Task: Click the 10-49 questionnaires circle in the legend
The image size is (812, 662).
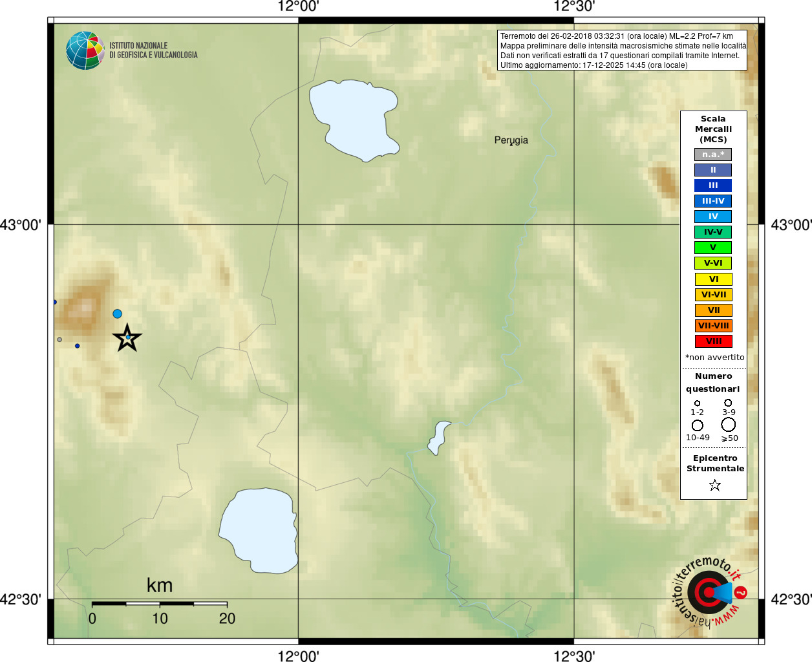Action: (697, 425)
